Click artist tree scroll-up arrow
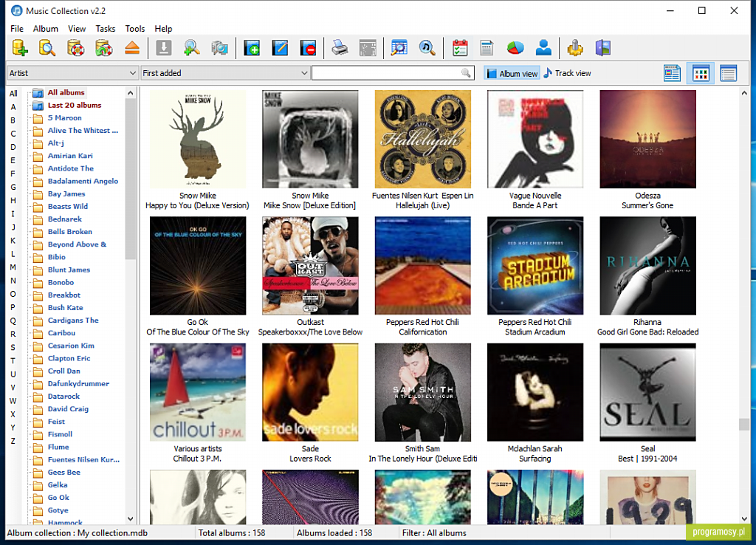Viewport: 756px width, 545px height. (x=130, y=92)
